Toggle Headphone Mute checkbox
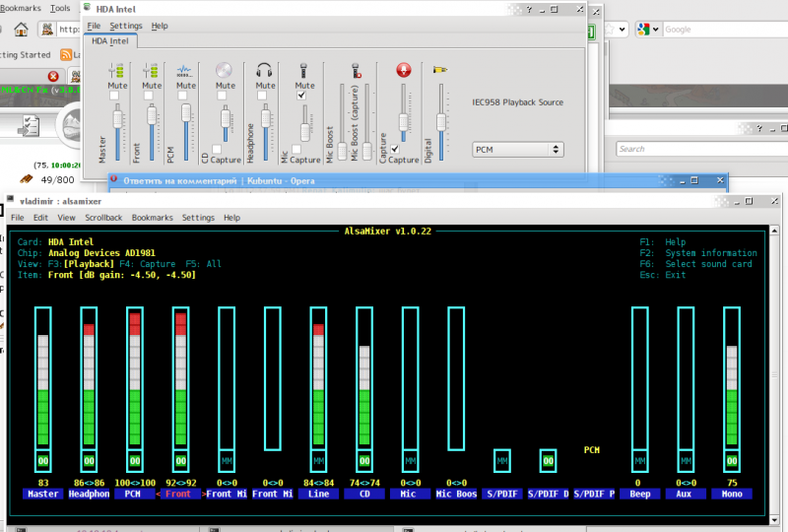Image resolution: width=788 pixels, height=532 pixels. [x=262, y=96]
